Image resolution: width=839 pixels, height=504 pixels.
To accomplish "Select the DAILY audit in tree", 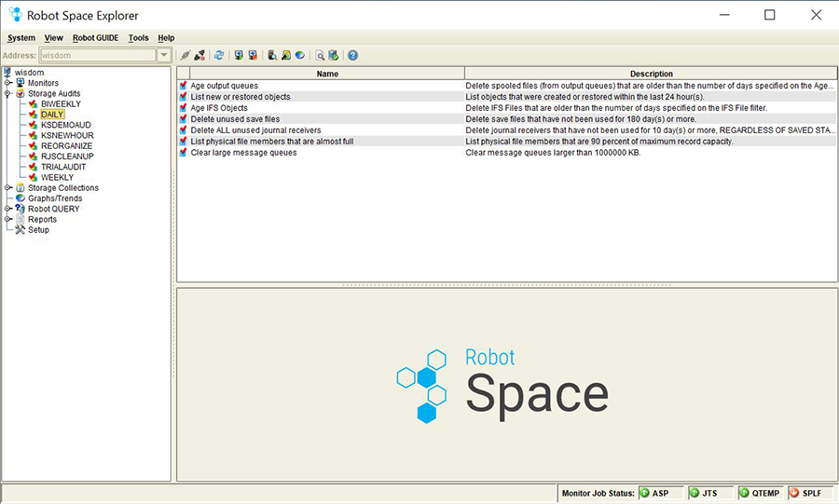I will click(x=52, y=115).
